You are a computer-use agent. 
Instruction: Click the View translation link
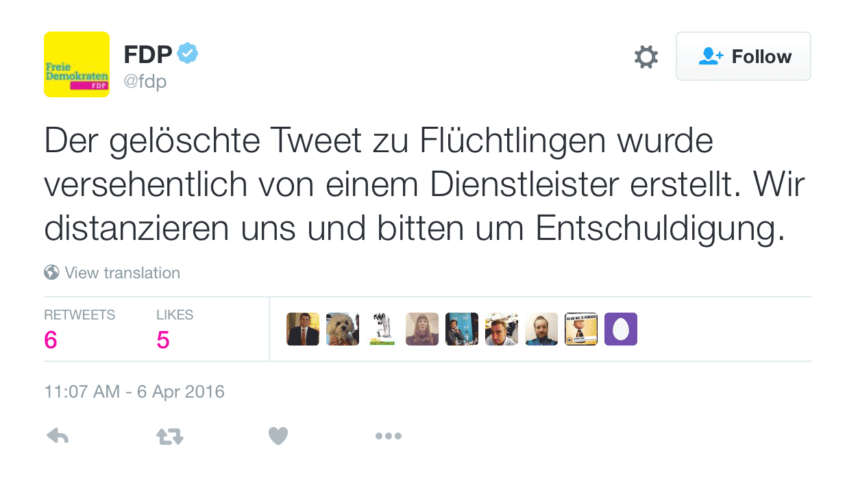(122, 273)
